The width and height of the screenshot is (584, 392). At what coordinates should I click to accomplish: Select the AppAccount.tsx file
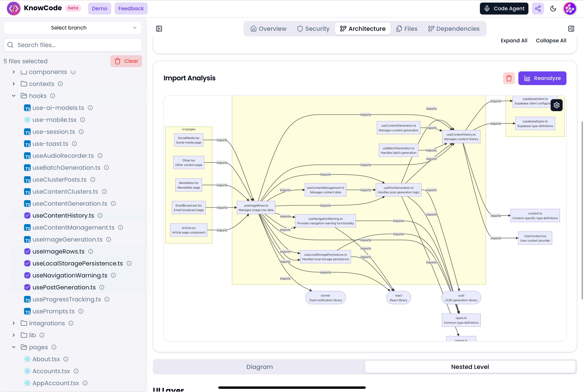coord(56,383)
